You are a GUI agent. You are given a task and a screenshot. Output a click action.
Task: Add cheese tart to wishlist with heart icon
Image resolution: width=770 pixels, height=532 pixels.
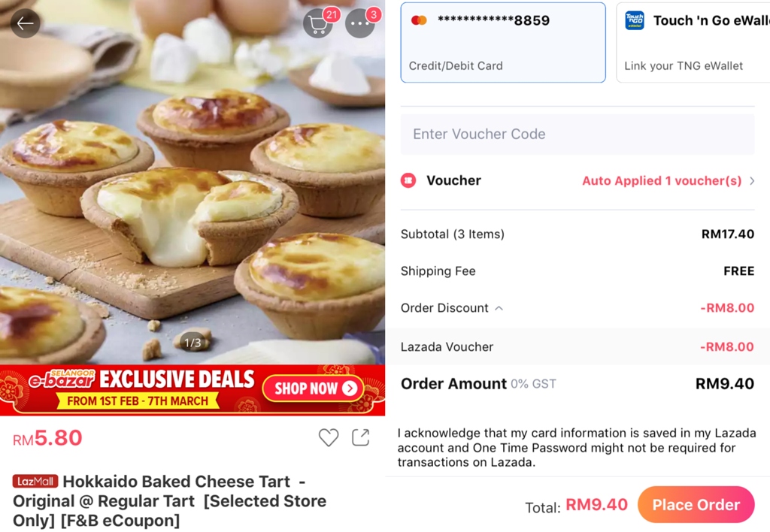(x=329, y=437)
